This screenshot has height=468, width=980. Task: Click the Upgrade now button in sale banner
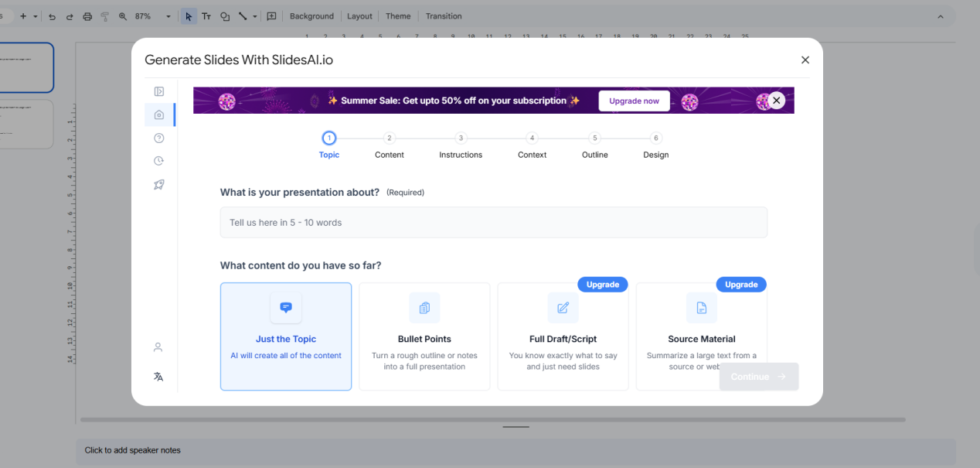(x=634, y=101)
